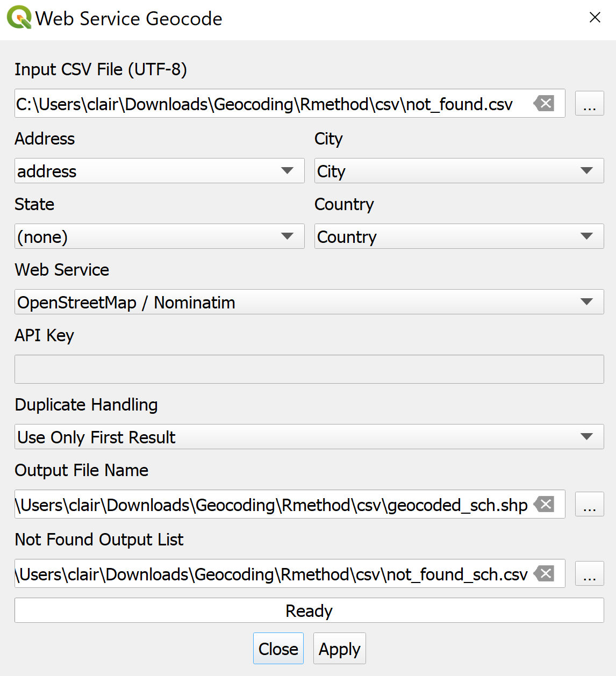Screen dimensions: 616x676
Task: Browse for Output File Name location
Action: pos(589,505)
